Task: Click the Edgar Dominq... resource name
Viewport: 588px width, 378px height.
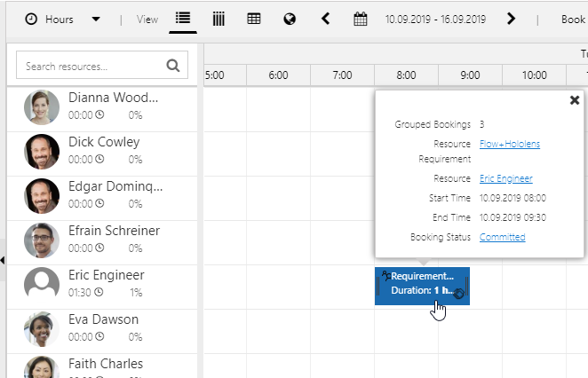Action: point(115,186)
